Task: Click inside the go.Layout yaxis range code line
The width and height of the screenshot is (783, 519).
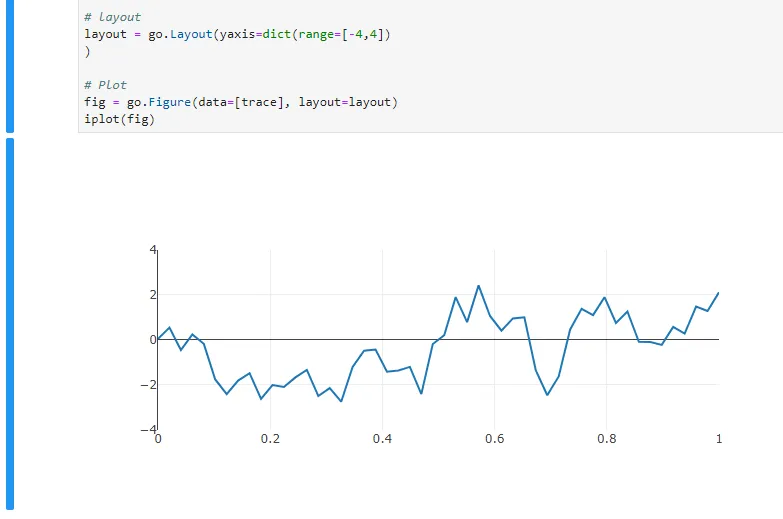Action: coord(237,34)
